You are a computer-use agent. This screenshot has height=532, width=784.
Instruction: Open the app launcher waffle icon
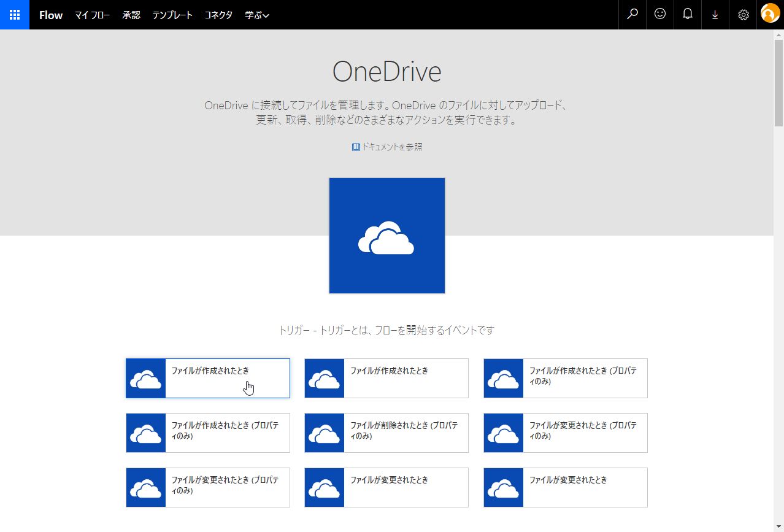(15, 15)
